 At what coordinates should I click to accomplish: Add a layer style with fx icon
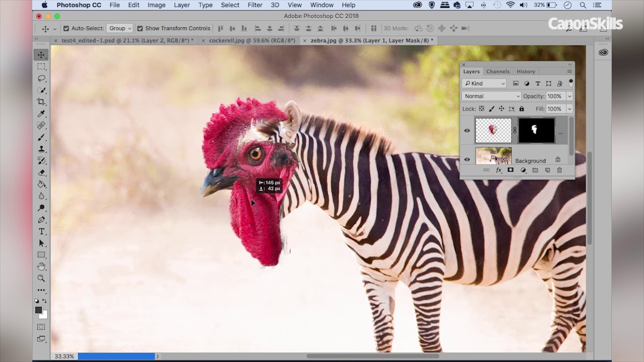pyautogui.click(x=499, y=170)
